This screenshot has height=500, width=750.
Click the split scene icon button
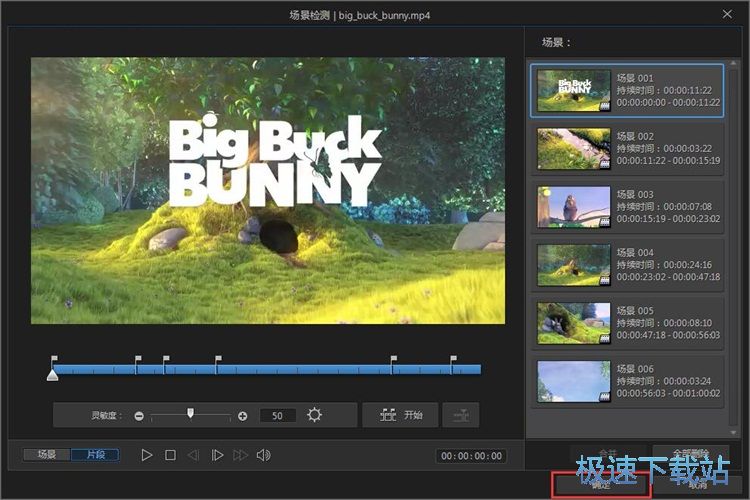461,415
